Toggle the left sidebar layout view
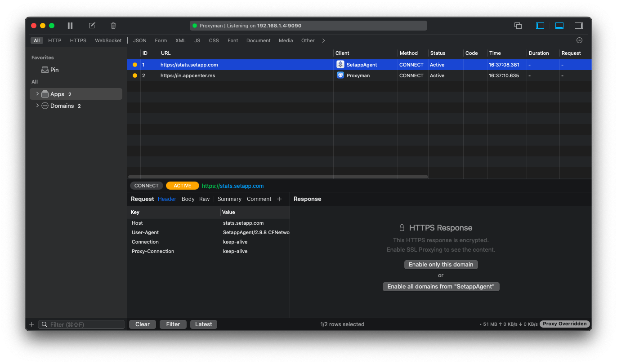This screenshot has width=617, height=364. [x=540, y=26]
